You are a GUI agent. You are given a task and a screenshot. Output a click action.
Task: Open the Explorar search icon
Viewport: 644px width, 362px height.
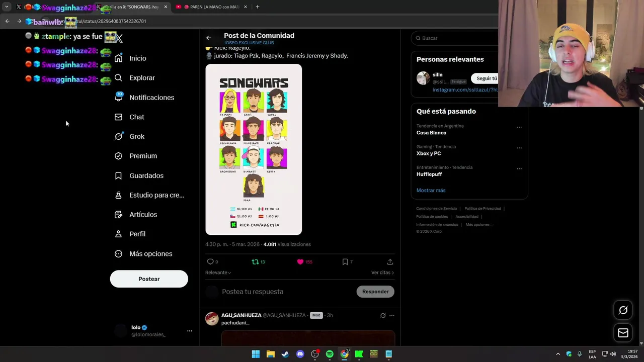[118, 78]
